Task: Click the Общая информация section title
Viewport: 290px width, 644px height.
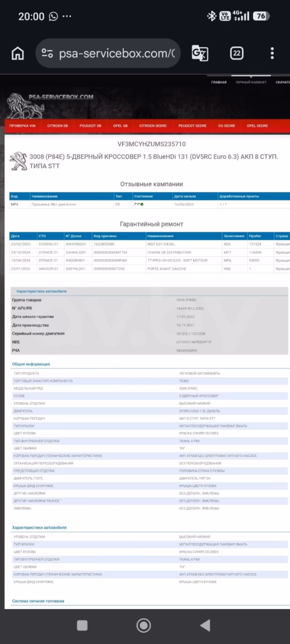Action: [31, 364]
